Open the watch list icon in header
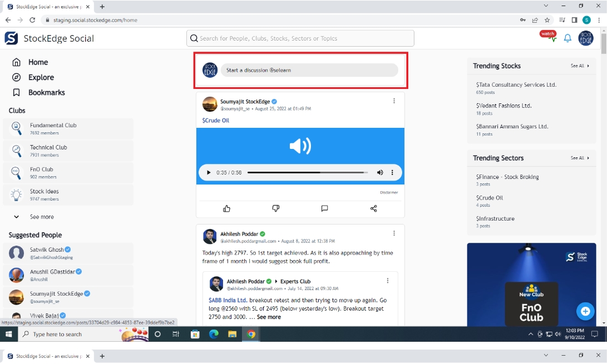The image size is (608, 364). coord(549,37)
